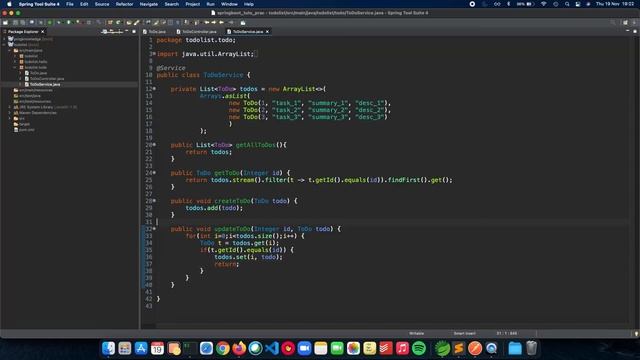Open Spotlight search in menu bar

[x=567, y=4]
